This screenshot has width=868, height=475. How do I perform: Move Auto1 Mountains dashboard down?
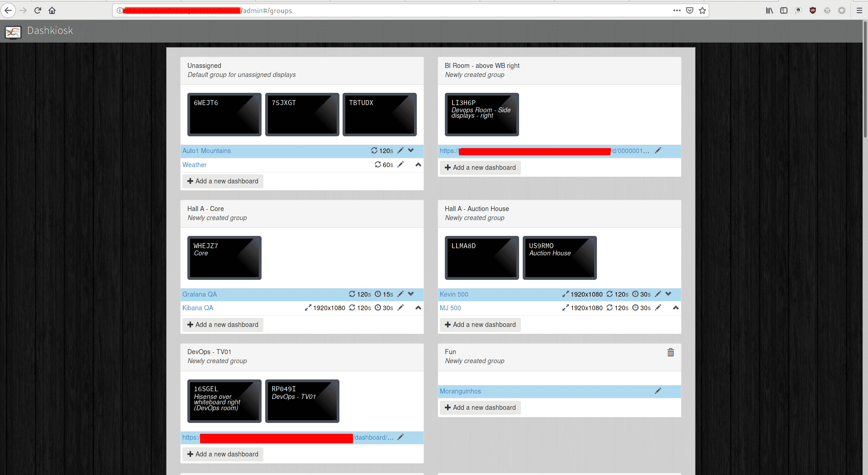(411, 150)
